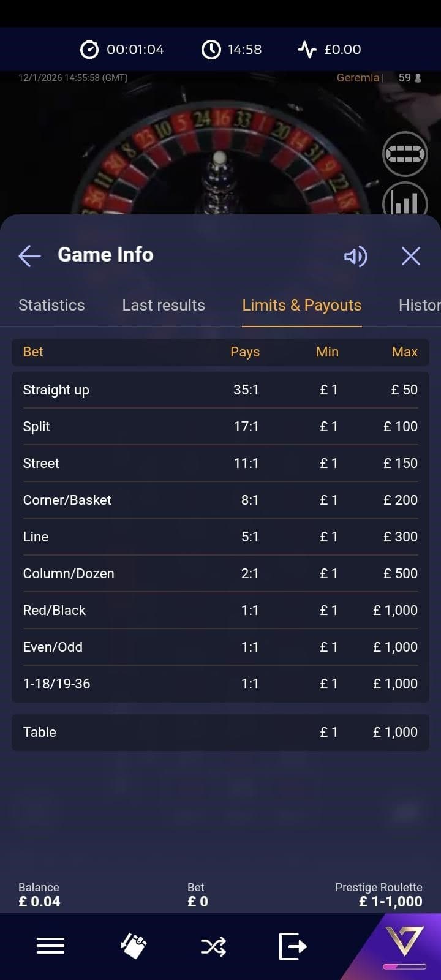Select the Red/Black limits row
This screenshot has height=980, width=441.
(x=221, y=610)
